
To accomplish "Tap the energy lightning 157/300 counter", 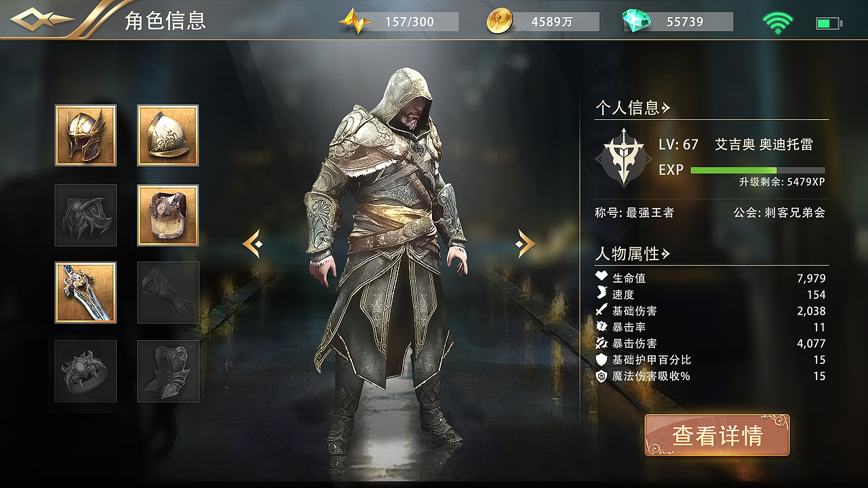I will pyautogui.click(x=399, y=22).
